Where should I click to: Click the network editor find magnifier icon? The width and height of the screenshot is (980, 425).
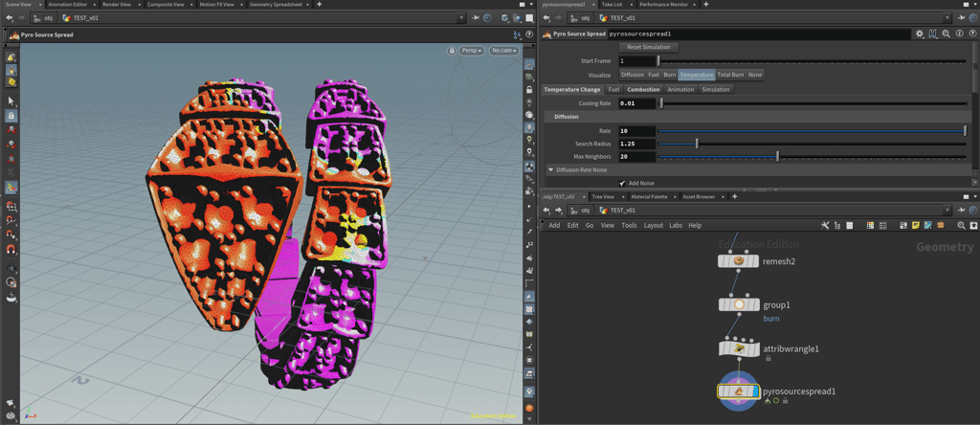[961, 226]
